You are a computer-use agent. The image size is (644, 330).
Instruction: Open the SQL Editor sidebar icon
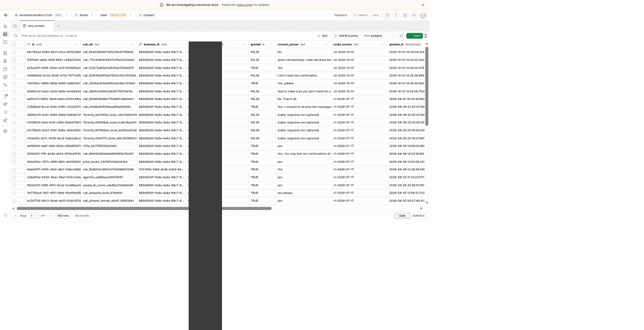(5, 42)
